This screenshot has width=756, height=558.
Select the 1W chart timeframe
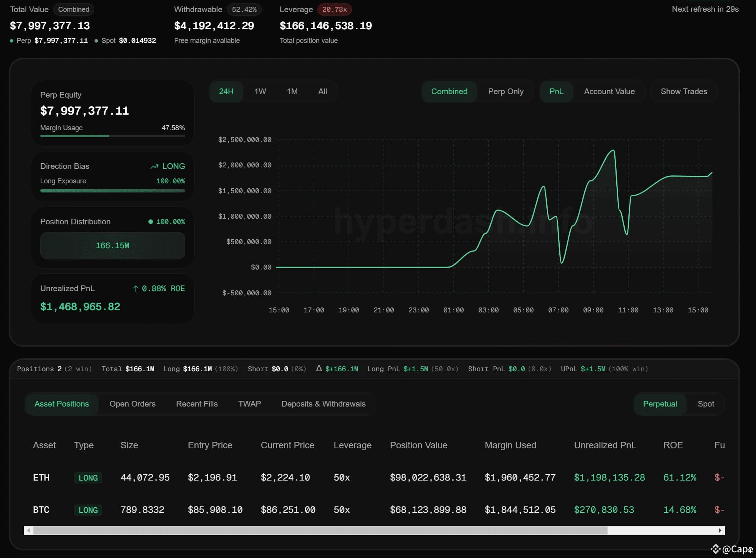260,91
